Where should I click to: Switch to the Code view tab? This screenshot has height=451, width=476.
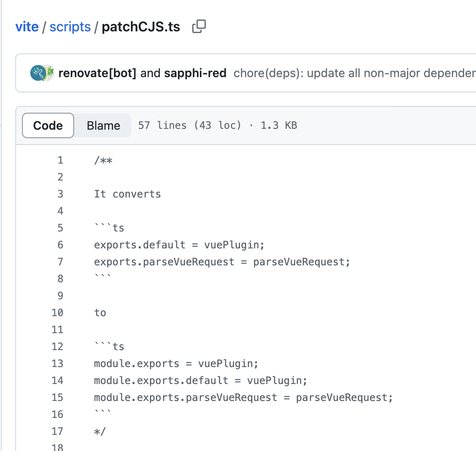click(48, 125)
